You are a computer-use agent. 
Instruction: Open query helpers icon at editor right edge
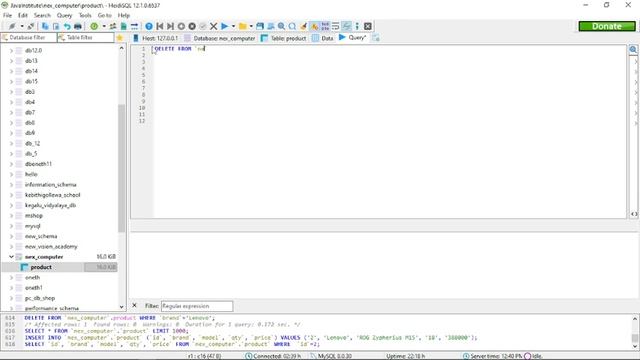[x=633, y=49]
